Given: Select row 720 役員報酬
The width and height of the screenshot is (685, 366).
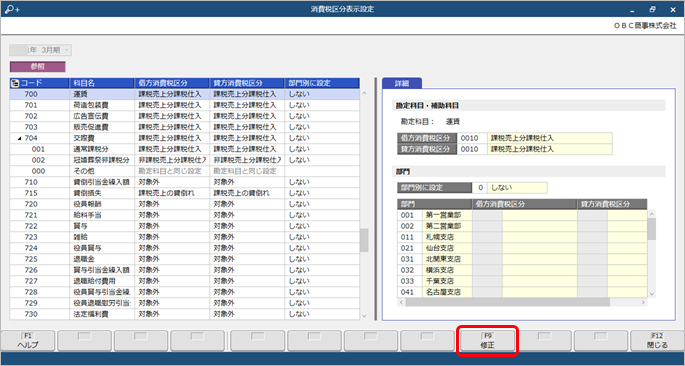Looking at the screenshot, I should (185, 204).
